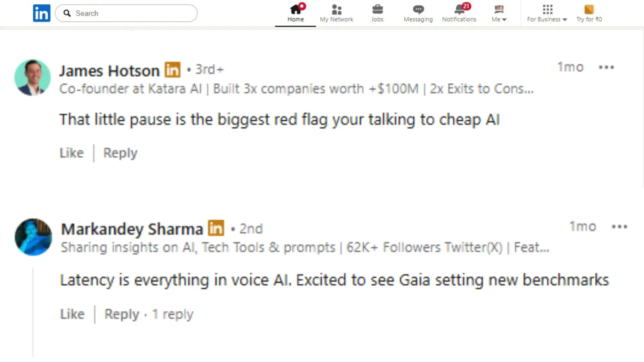Screen dimensions: 644x362
Task: Open James Hotson's profile photo
Action: point(33,78)
